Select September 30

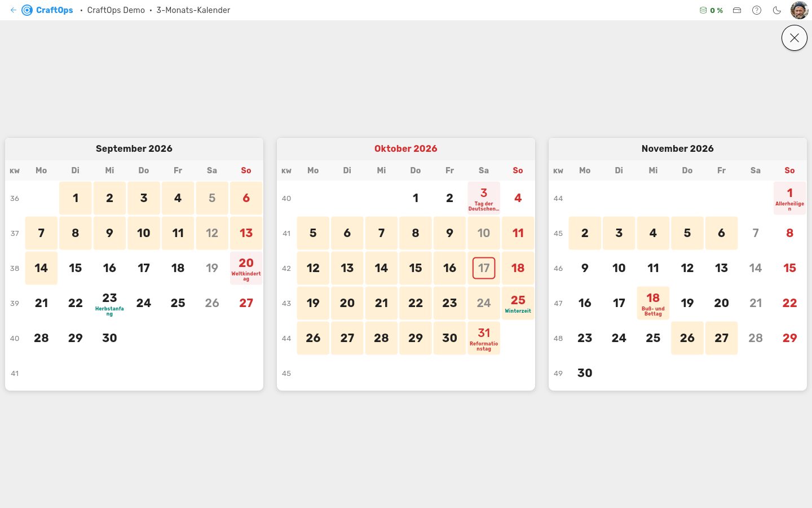tap(109, 338)
